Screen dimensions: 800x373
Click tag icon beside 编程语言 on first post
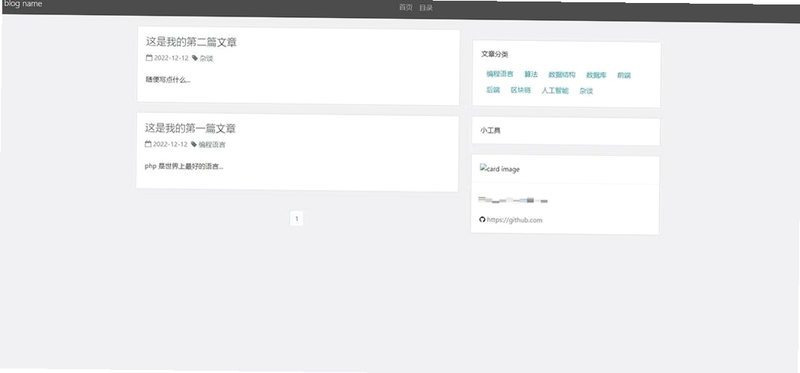194,144
